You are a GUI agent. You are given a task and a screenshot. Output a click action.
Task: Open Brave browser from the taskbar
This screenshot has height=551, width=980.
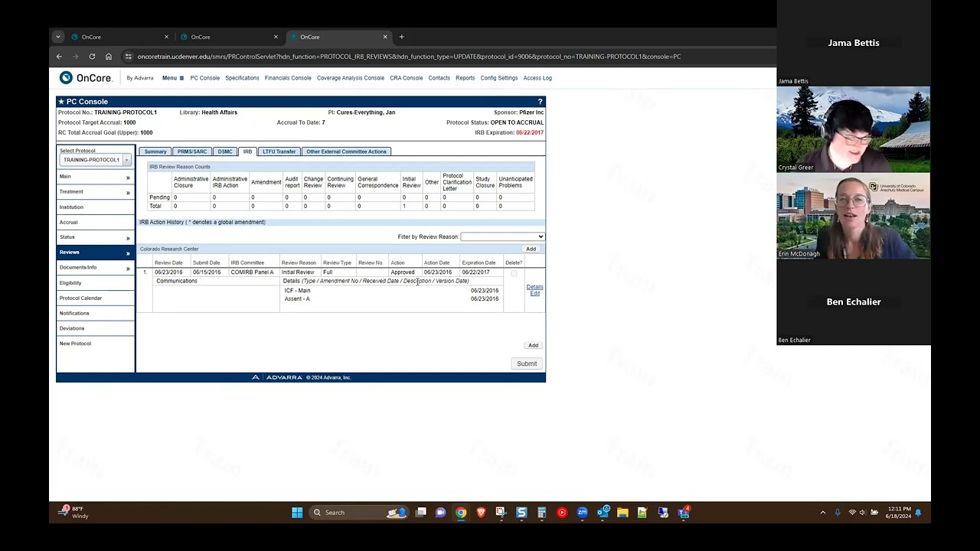pos(481,513)
